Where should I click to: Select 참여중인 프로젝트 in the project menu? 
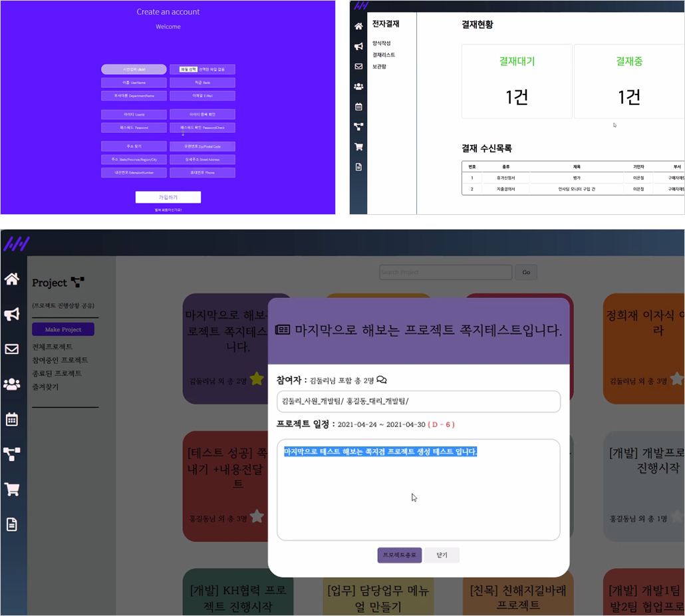pos(60,360)
